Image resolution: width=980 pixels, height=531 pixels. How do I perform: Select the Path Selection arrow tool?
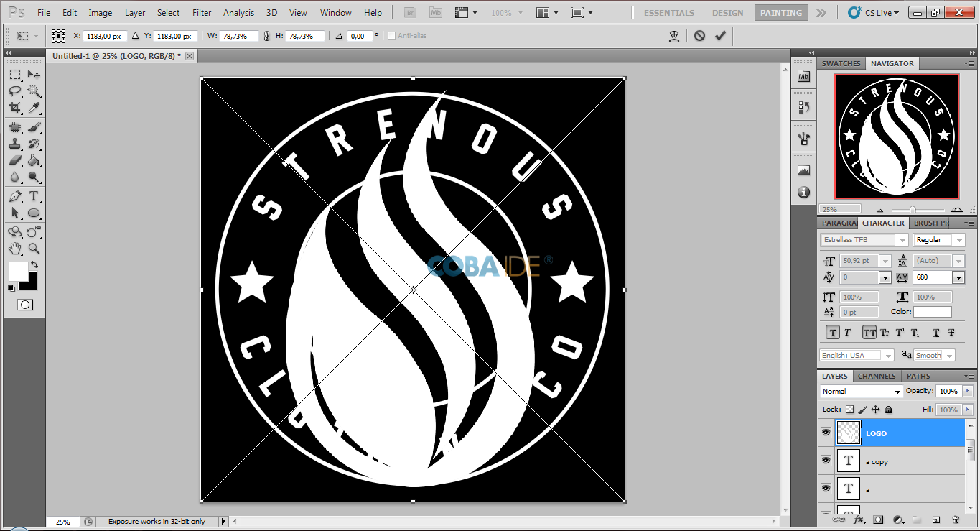point(15,213)
